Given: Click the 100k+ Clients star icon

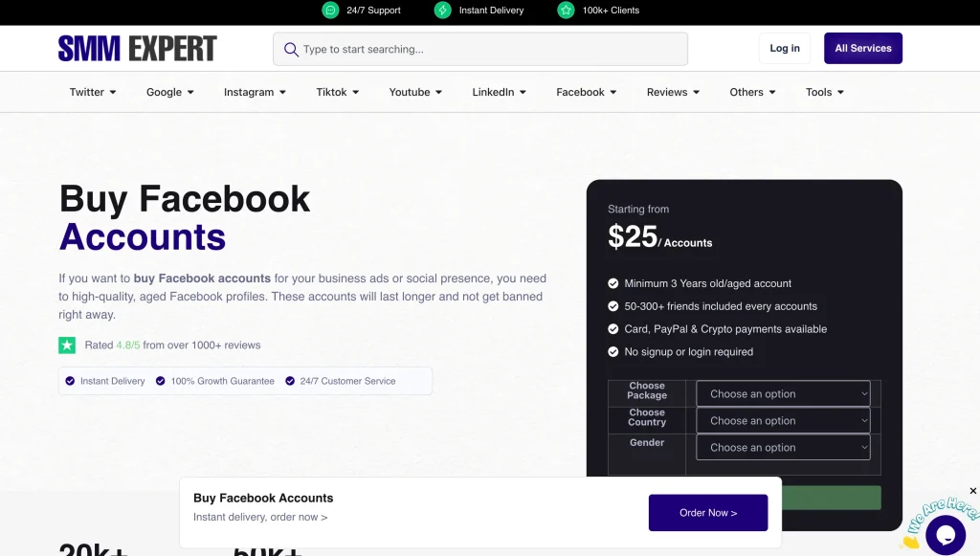Looking at the screenshot, I should [566, 11].
